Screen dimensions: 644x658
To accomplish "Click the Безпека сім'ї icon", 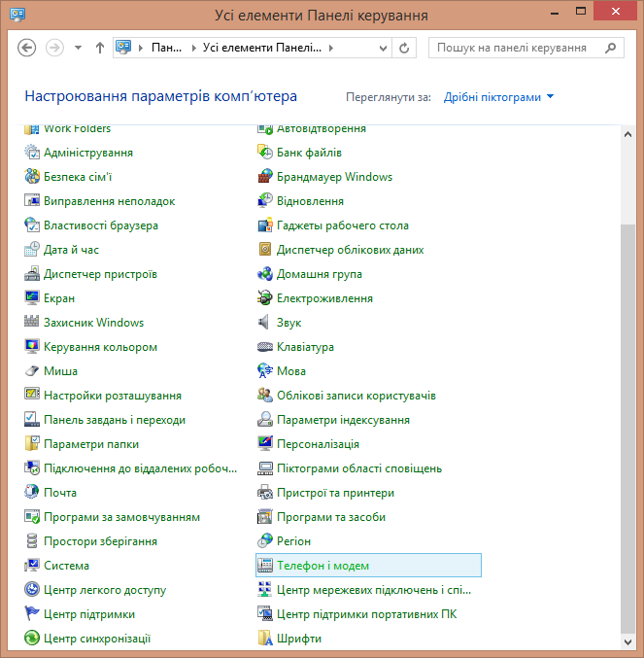I will [32, 177].
